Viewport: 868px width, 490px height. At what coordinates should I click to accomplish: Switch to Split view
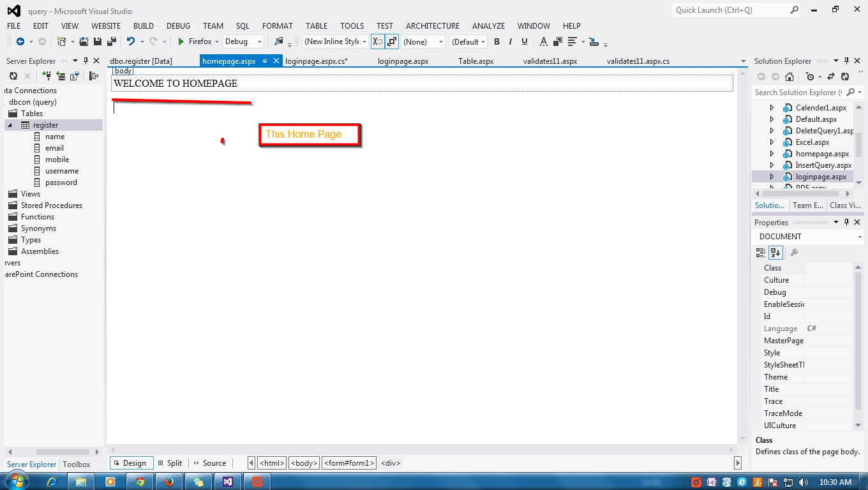click(x=170, y=463)
